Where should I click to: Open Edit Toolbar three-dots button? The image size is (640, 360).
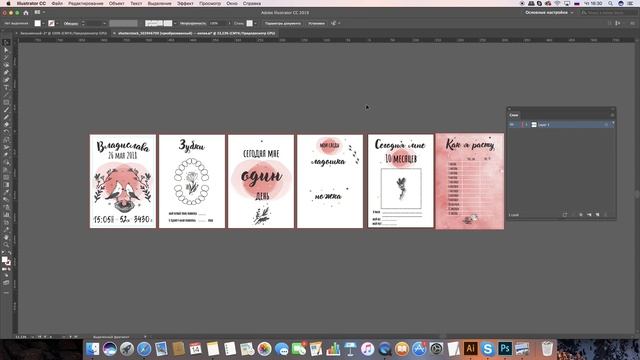tap(6, 293)
